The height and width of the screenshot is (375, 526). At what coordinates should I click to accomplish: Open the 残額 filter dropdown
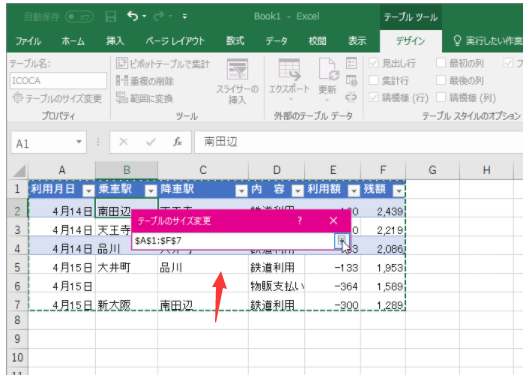click(399, 191)
